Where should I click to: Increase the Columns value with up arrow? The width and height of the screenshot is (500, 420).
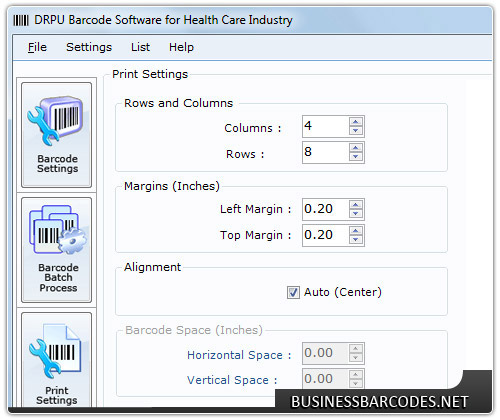[x=356, y=122]
